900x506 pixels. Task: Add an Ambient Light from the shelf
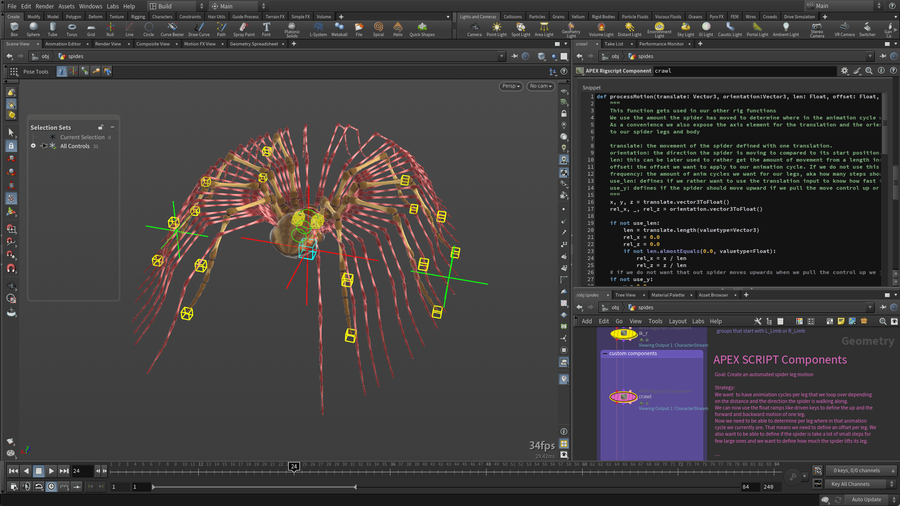coord(786,29)
